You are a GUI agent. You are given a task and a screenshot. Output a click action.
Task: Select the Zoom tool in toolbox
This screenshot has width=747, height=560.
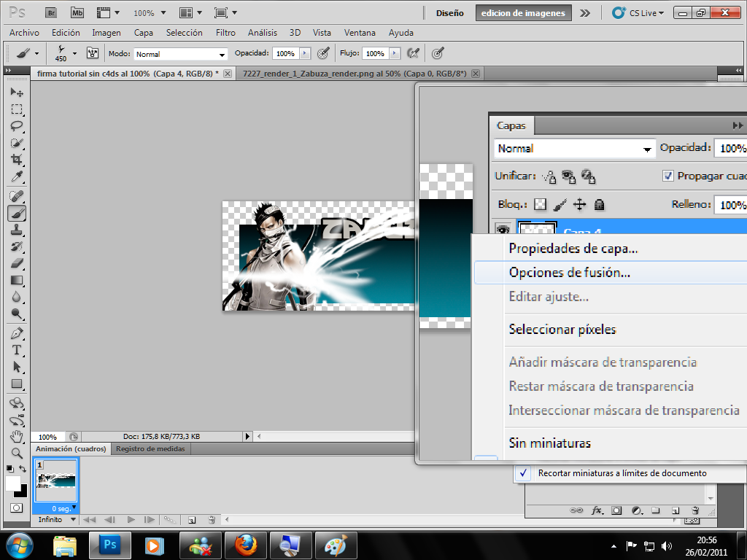point(17,453)
